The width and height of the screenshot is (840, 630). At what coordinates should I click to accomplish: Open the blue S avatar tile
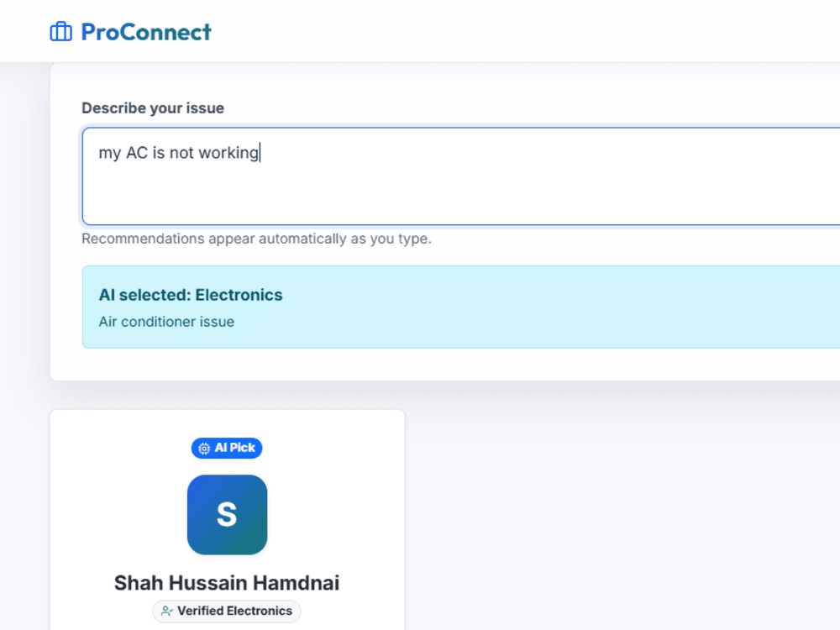pos(227,515)
